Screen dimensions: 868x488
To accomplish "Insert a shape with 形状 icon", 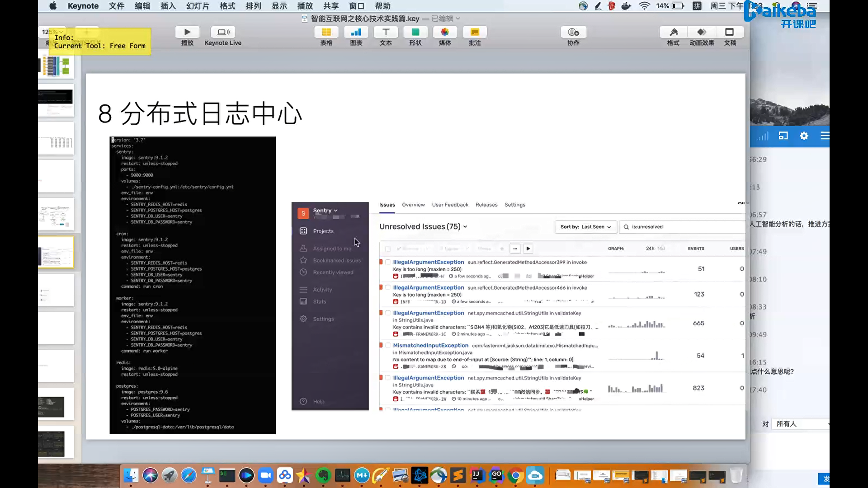I will pyautogui.click(x=415, y=32).
